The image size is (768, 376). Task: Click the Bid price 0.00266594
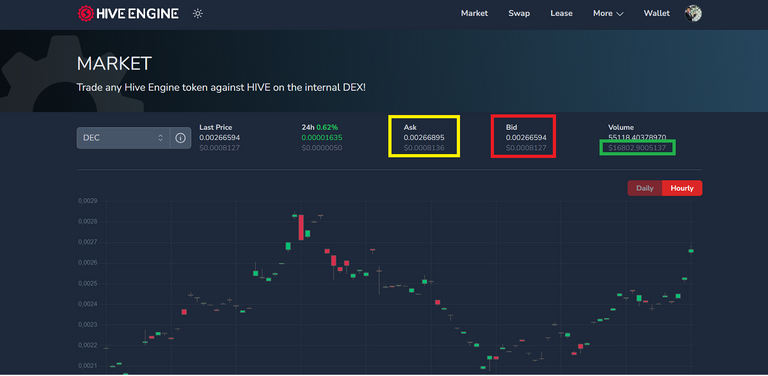526,138
